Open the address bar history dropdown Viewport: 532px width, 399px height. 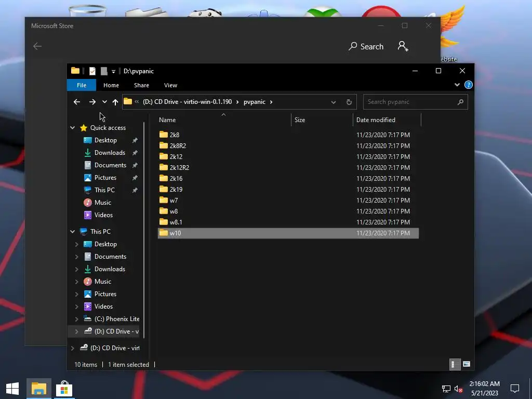[334, 102]
